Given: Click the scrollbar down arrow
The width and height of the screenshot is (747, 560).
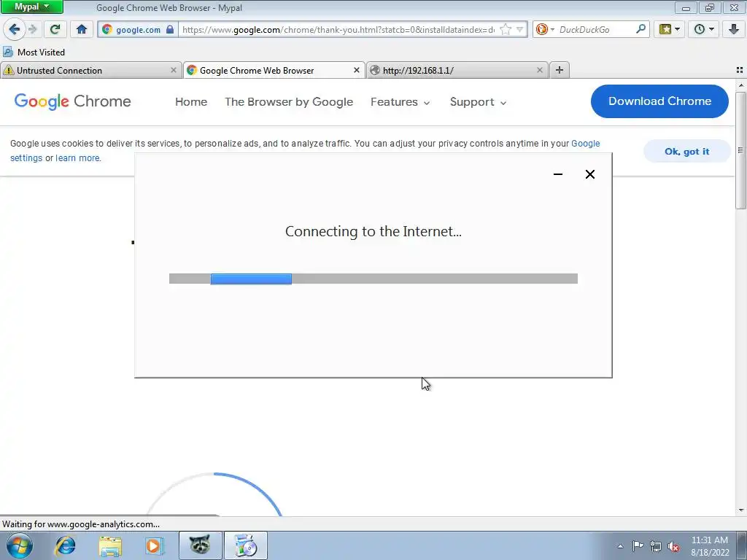Looking at the screenshot, I should [741, 510].
